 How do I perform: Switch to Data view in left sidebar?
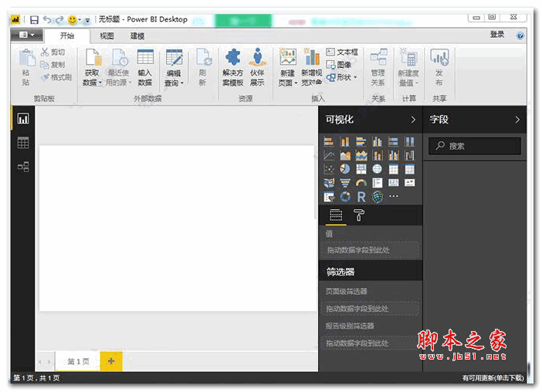click(23, 143)
